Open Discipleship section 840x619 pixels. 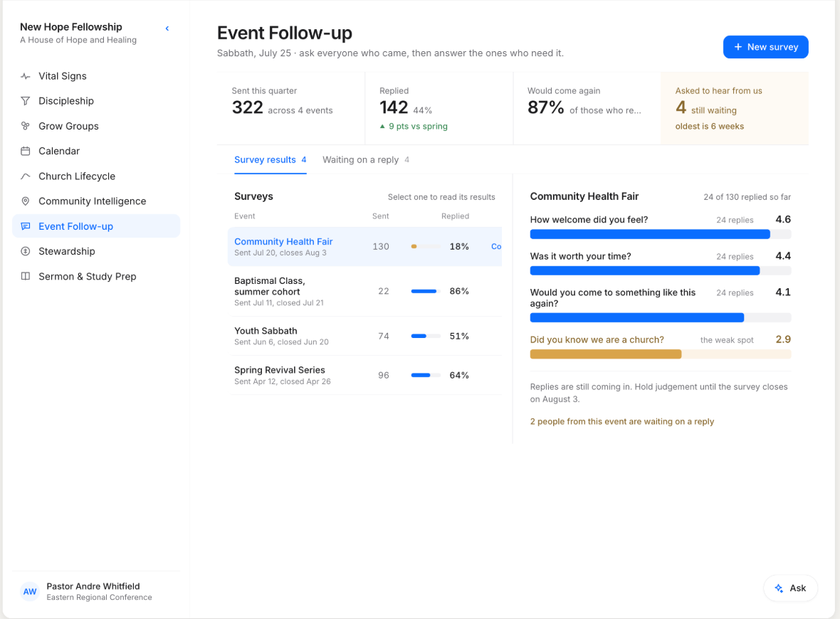tap(96, 101)
